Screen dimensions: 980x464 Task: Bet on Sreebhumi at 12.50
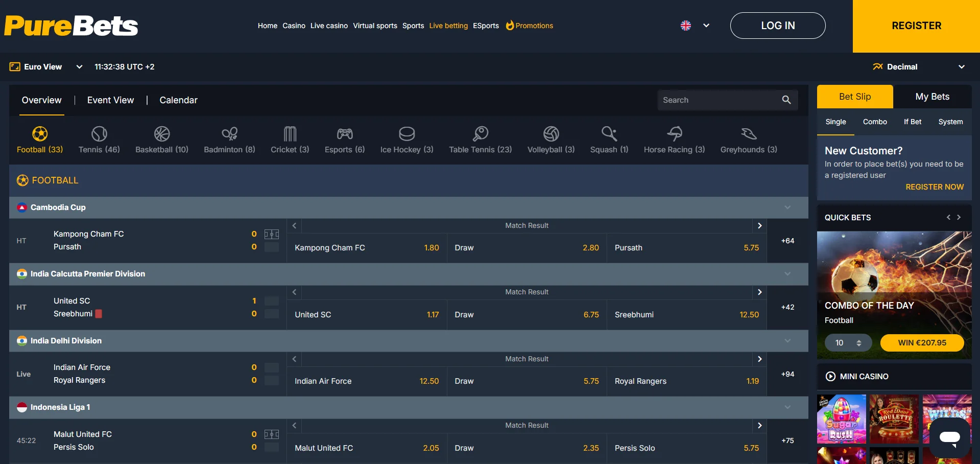pos(687,315)
